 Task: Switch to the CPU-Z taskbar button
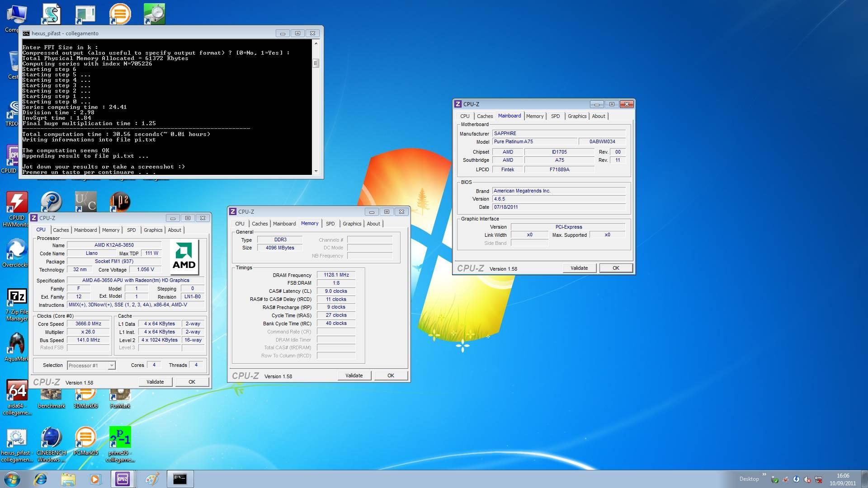point(123,479)
